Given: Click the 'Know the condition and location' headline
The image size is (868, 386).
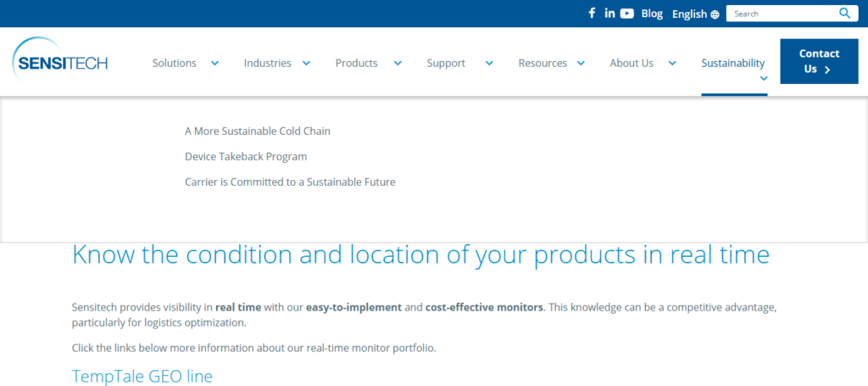Looking at the screenshot, I should point(420,255).
